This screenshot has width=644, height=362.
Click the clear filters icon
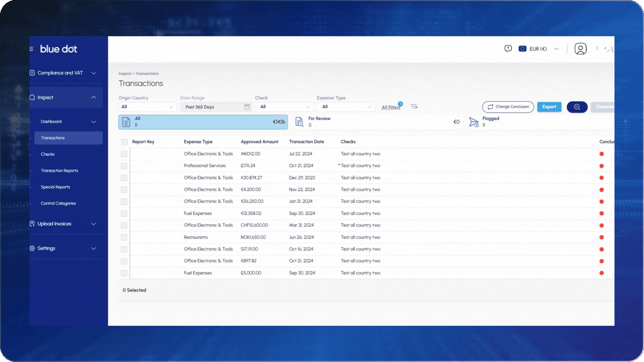pos(414,107)
